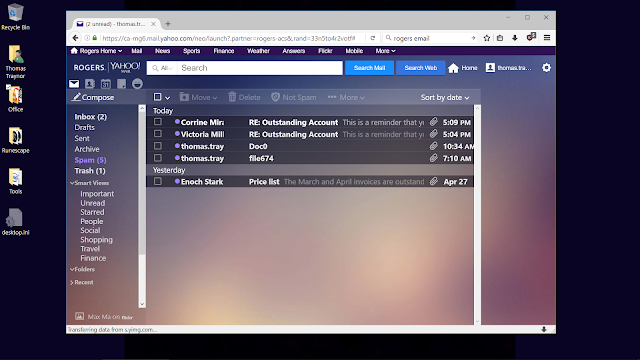Open Finance in the top navigation bar
The image size is (640, 360).
224,51
